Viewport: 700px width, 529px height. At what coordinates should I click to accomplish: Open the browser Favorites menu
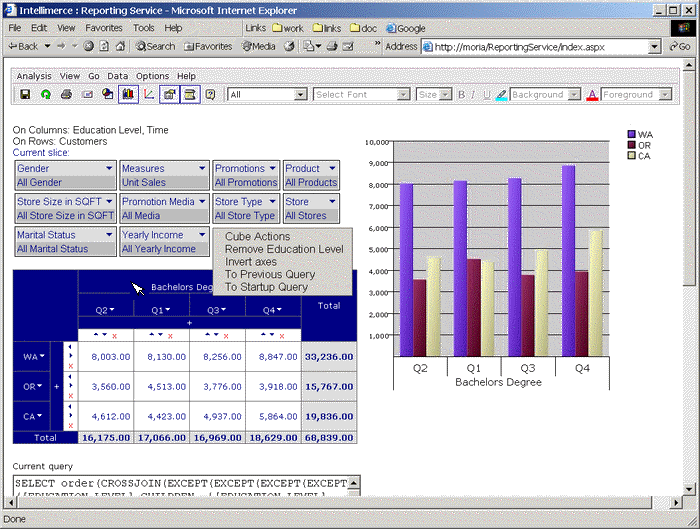[x=104, y=28]
